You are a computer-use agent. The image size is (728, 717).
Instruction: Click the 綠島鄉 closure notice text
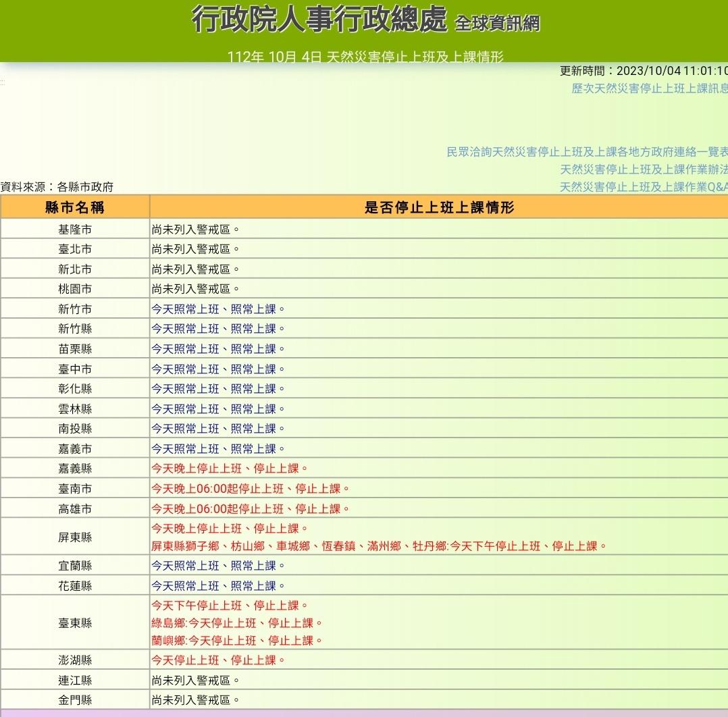[x=237, y=623]
